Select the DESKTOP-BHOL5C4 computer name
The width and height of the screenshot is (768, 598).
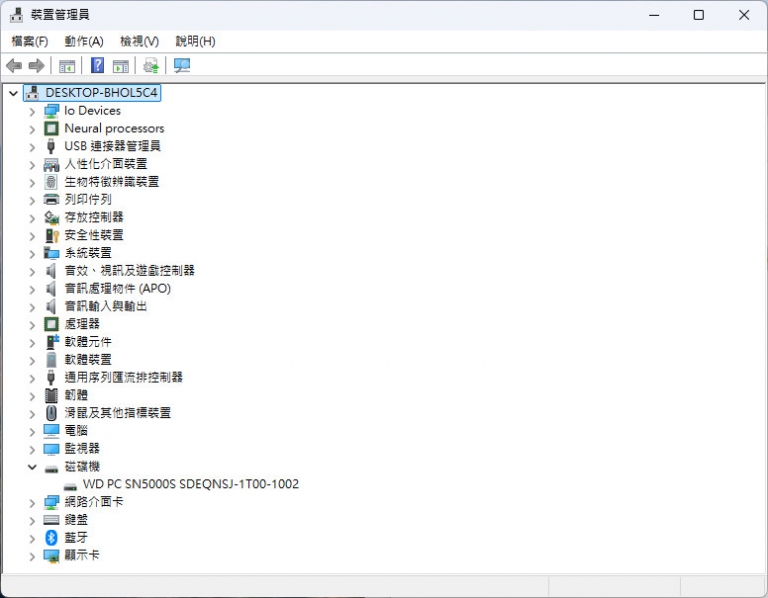click(x=101, y=93)
